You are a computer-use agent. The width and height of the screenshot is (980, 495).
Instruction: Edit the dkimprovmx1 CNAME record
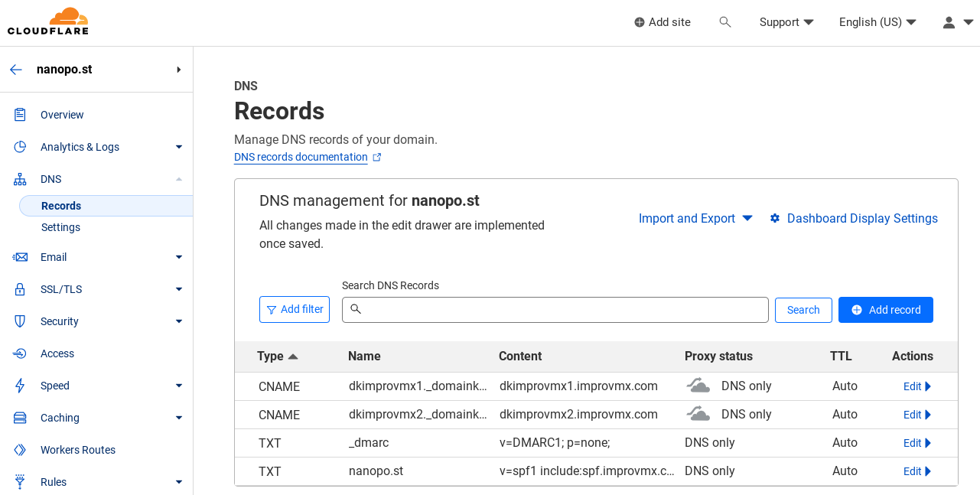coord(917,386)
